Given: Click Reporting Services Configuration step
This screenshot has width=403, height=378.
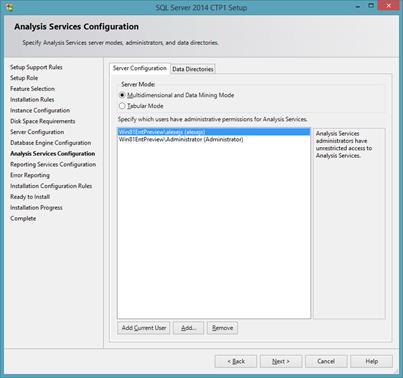Looking at the screenshot, I should click(x=53, y=164).
